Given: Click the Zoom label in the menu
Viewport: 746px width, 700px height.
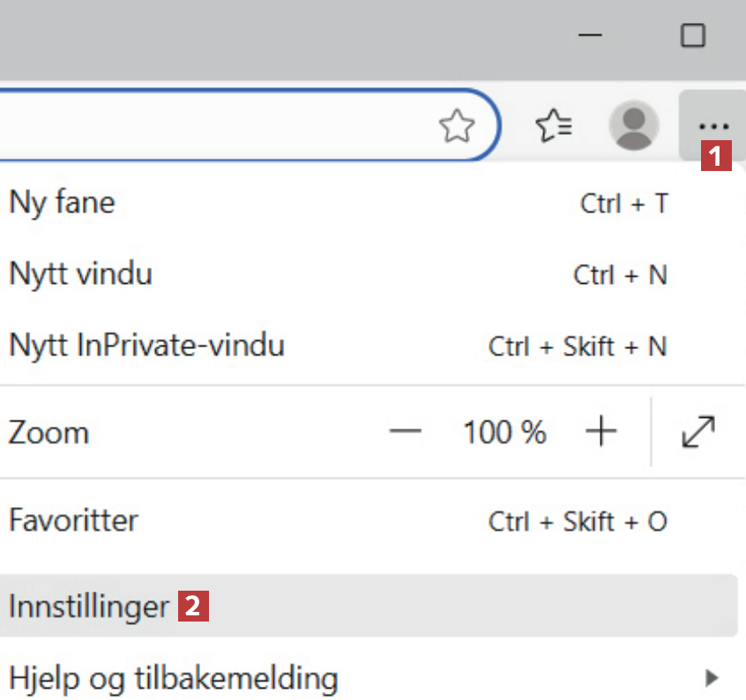Looking at the screenshot, I should [48, 433].
